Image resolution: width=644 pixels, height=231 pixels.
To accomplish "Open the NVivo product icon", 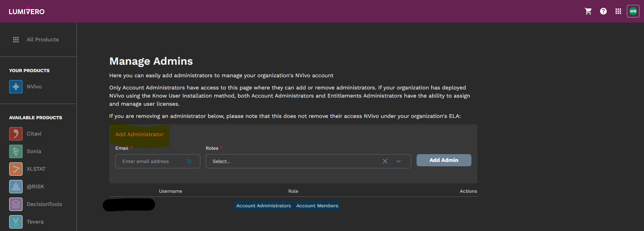I will (x=16, y=87).
